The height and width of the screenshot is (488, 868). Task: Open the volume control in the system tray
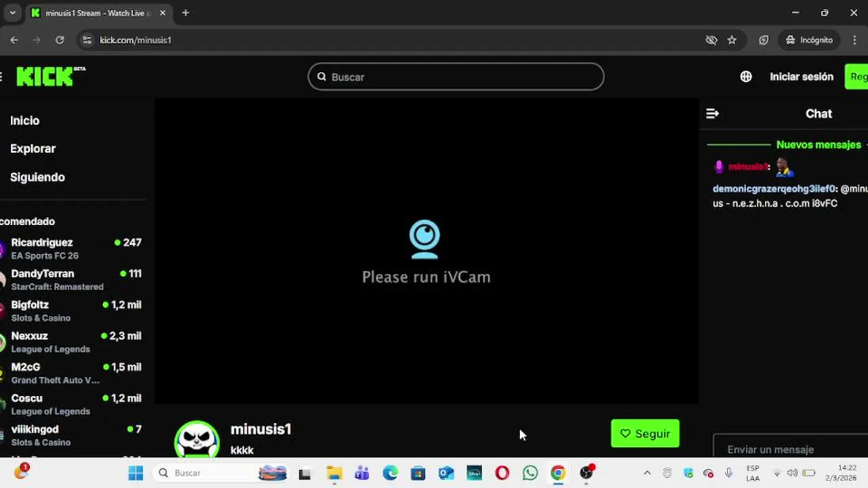792,473
